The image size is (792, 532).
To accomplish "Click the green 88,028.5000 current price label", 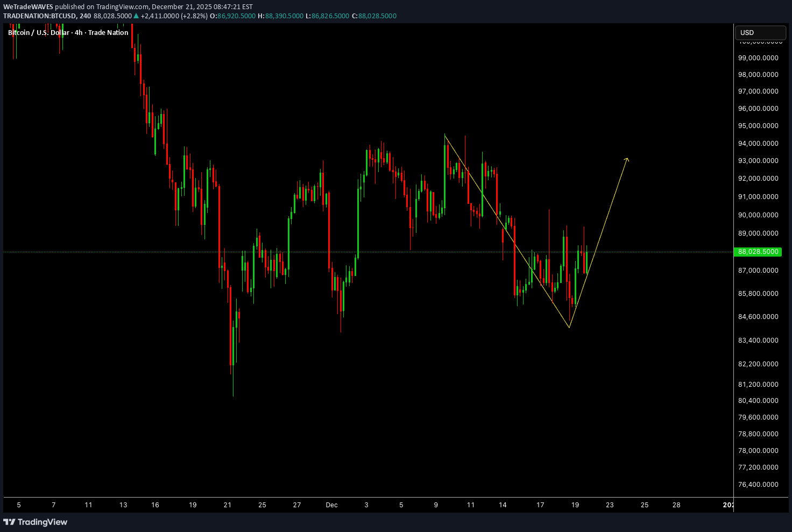I will [758, 252].
